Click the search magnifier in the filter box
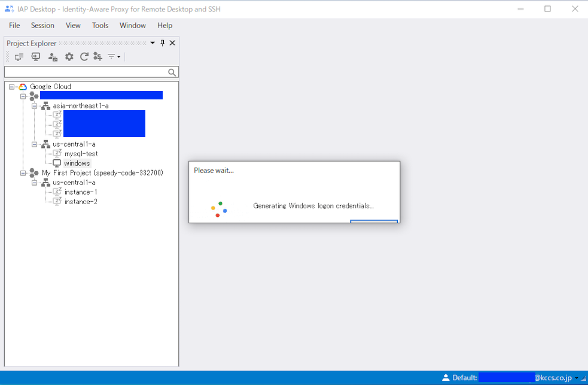588x385 pixels. (x=172, y=72)
